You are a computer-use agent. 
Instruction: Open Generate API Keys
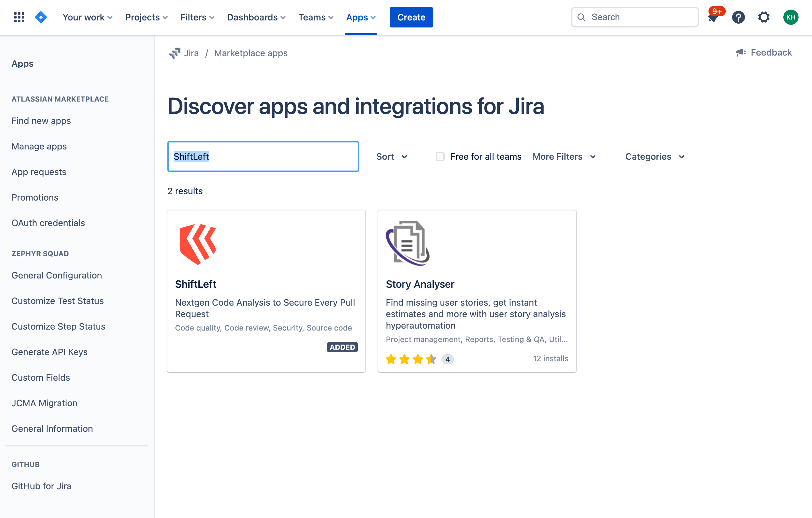pos(50,352)
